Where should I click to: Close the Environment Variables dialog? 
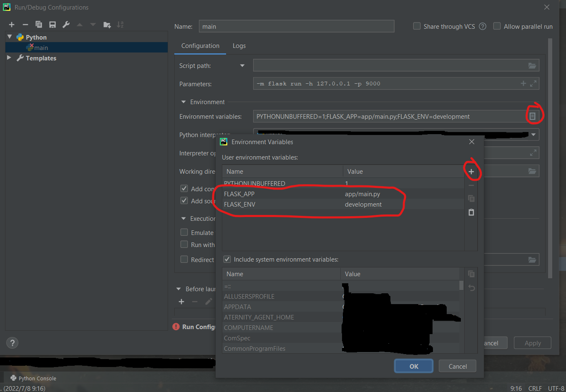[472, 142]
